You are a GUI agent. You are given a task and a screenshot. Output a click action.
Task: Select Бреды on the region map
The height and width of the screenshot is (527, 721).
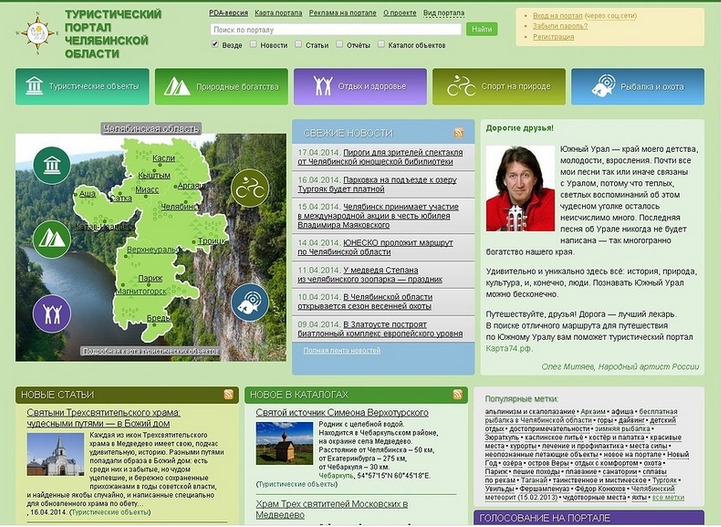click(x=159, y=318)
